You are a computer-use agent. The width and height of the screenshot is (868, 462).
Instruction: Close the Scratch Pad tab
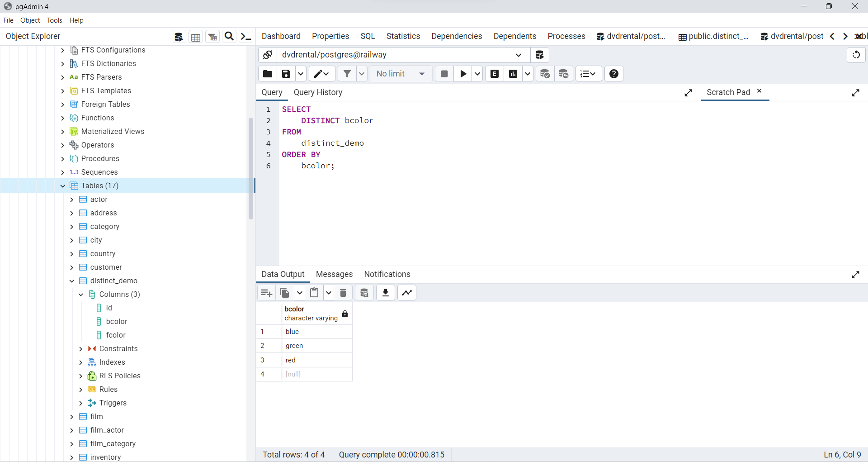pos(759,91)
